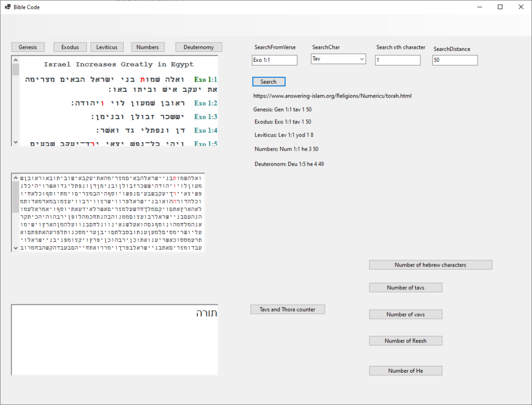The width and height of the screenshot is (532, 405).
Task: Open the Genesis book
Action: tap(28, 47)
